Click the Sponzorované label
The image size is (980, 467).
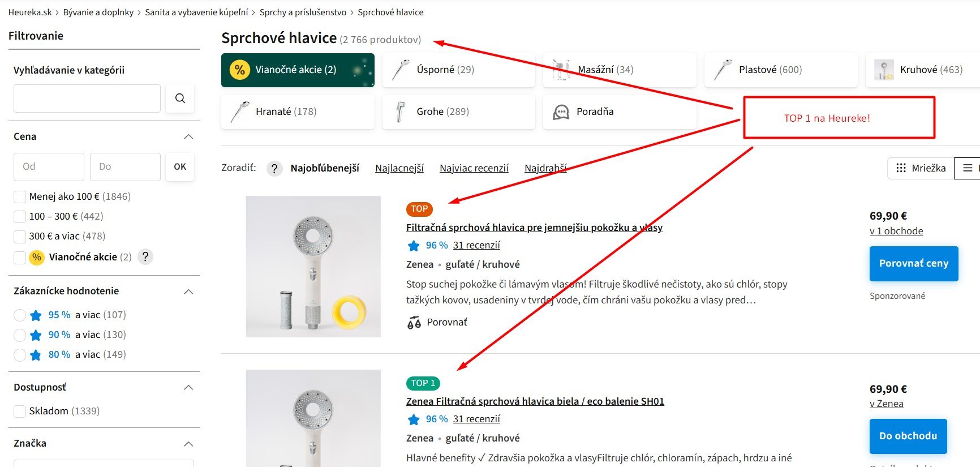pyautogui.click(x=897, y=296)
